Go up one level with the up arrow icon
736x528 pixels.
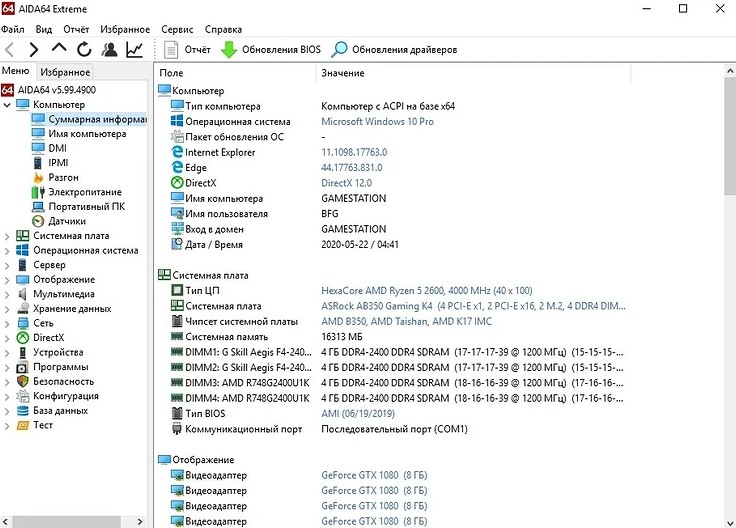coord(59,48)
